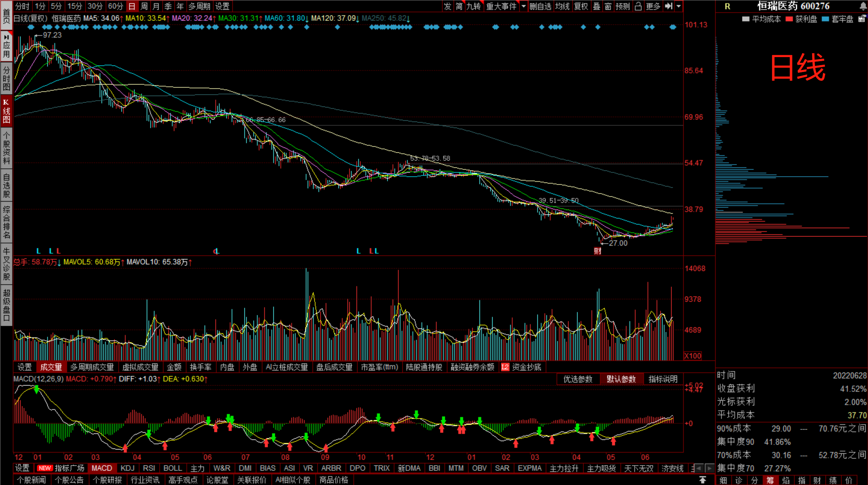This screenshot has width=868, height=485.
Task: Click the 默认参数 button
Action: 621,379
